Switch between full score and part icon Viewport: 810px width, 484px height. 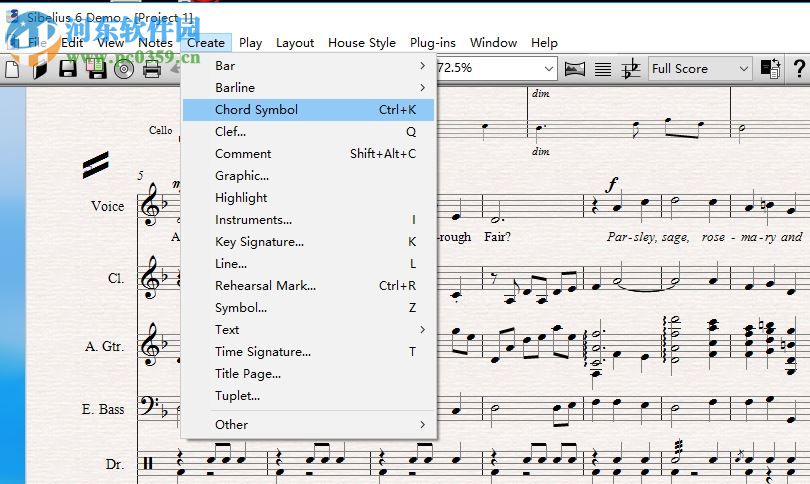770,69
